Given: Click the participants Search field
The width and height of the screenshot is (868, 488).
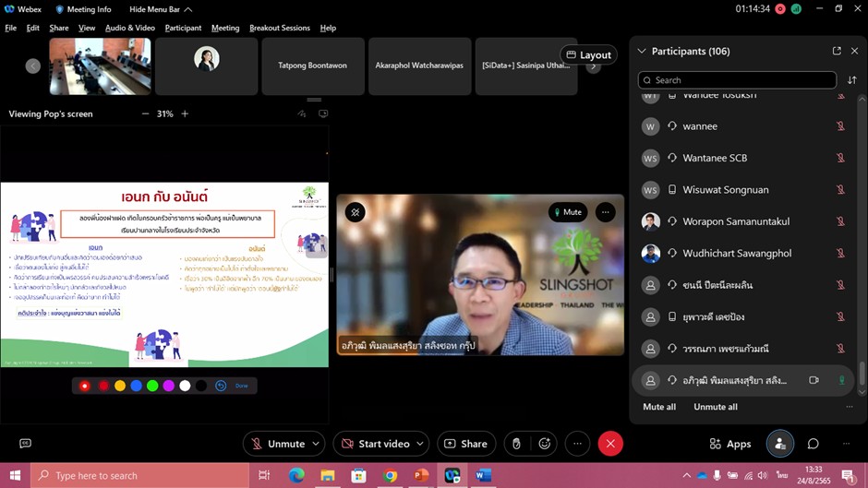Looking at the screenshot, I should pyautogui.click(x=737, y=80).
